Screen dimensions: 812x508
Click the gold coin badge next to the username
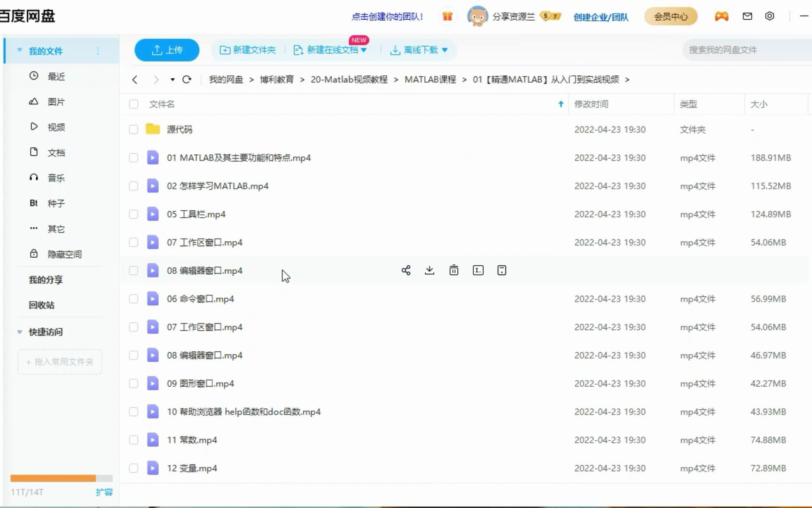[551, 16]
